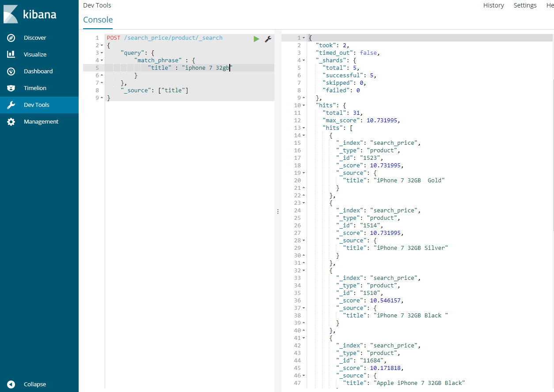Collapse "query" fold arrow at editor line 3
This screenshot has width=554, height=392.
(x=102, y=53)
